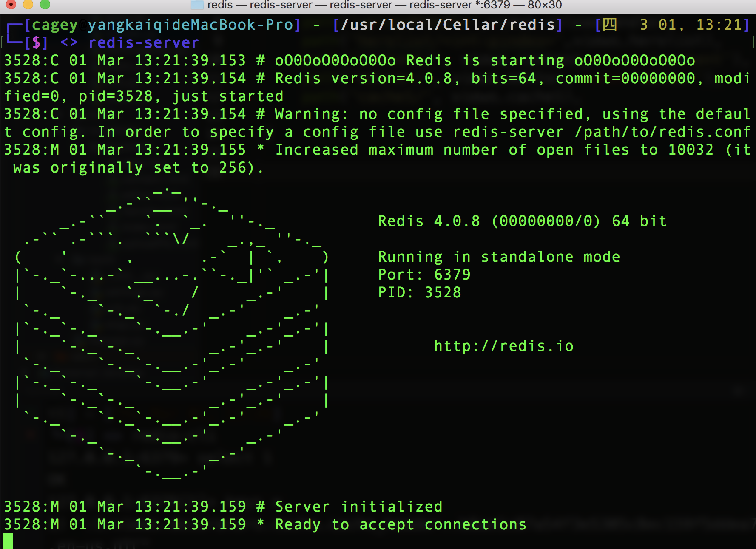Click the 'http://redis.io' URL
This screenshot has width=756, height=549.
pyautogui.click(x=504, y=346)
